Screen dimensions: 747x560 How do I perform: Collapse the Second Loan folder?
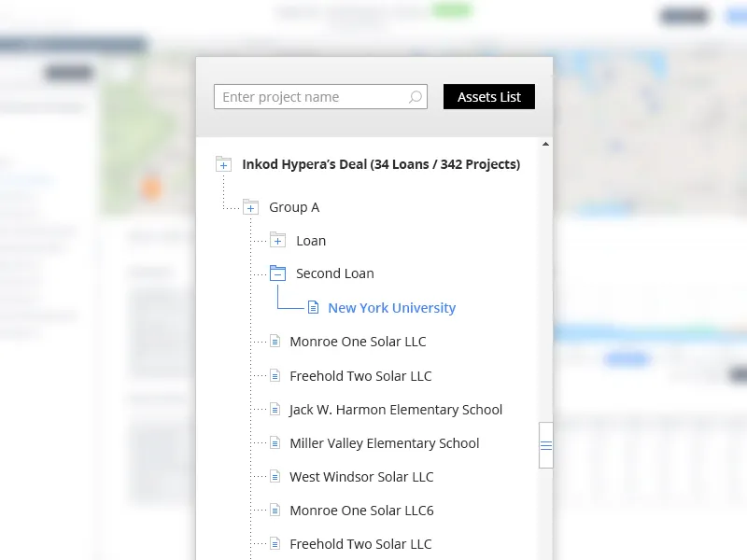click(x=277, y=273)
